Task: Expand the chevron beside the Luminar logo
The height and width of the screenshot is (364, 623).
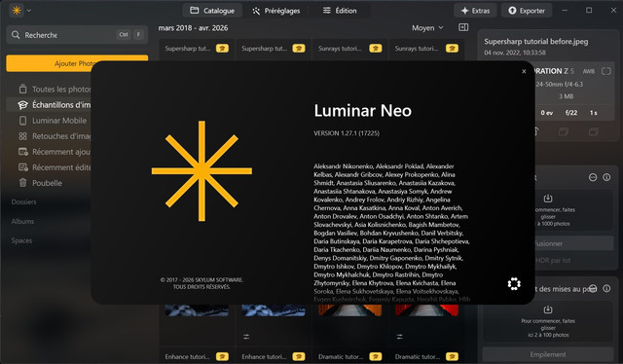Action: (x=28, y=11)
